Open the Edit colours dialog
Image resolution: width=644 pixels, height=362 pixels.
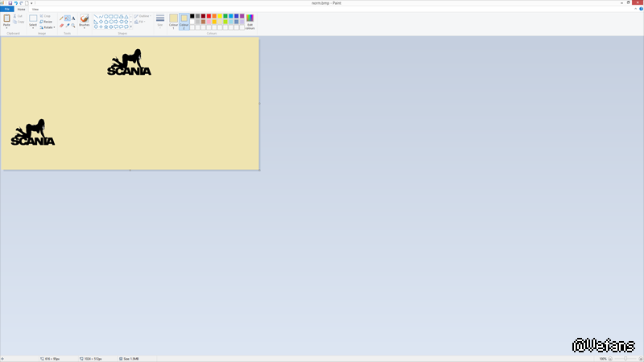click(250, 21)
